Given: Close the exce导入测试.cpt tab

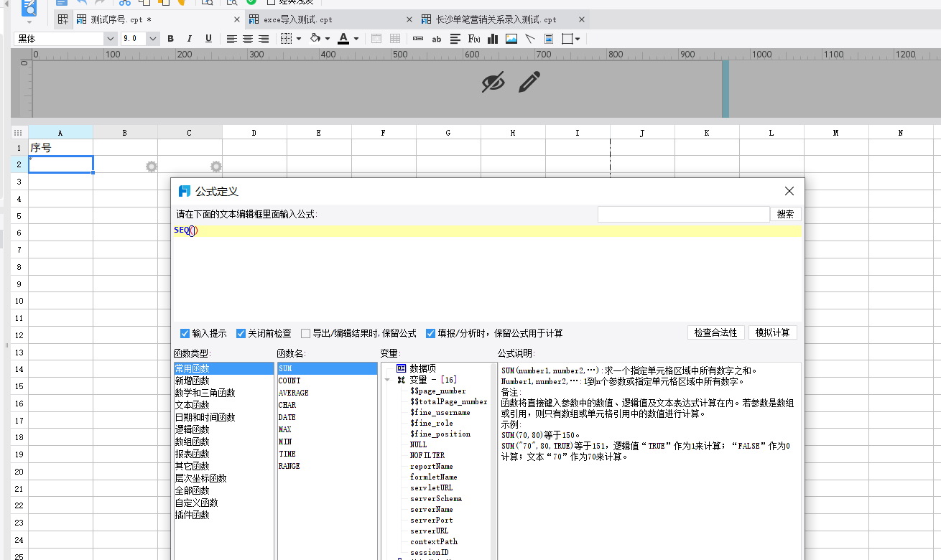Looking at the screenshot, I should (409, 19).
